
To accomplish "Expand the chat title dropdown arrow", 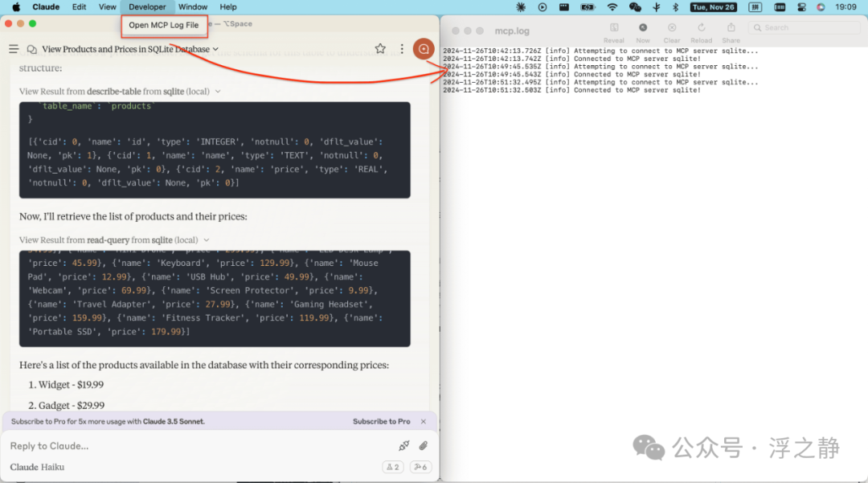I will click(216, 49).
